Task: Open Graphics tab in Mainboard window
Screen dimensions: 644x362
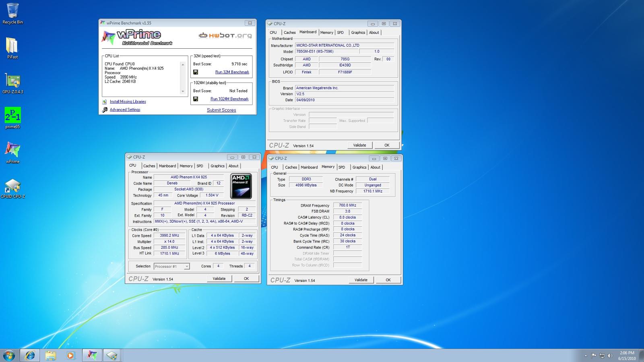Action: pyautogui.click(x=358, y=33)
